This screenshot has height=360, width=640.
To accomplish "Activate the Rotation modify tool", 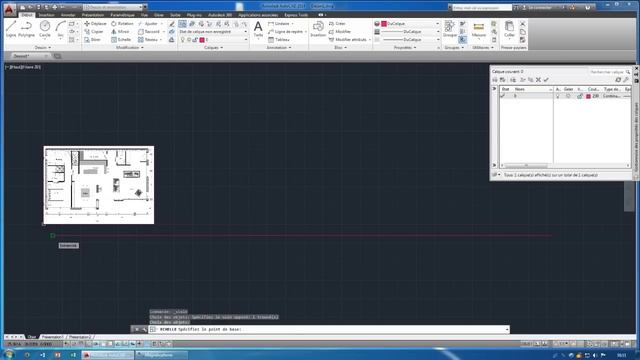I will [122, 24].
